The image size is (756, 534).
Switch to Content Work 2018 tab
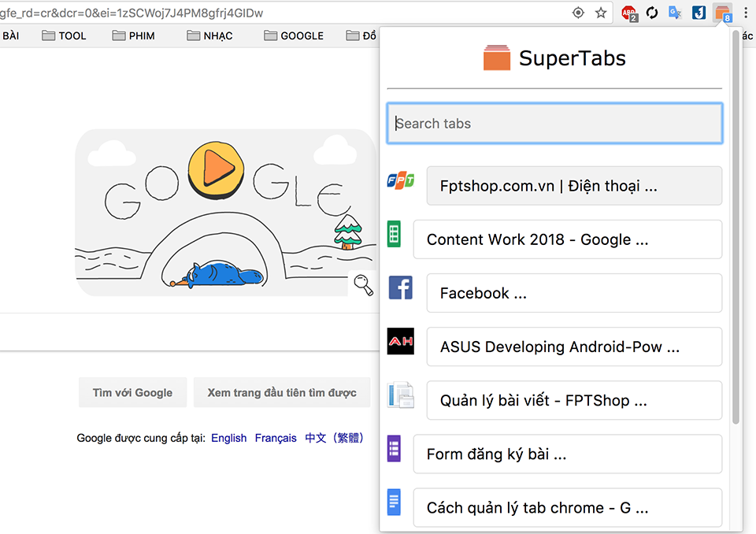568,239
